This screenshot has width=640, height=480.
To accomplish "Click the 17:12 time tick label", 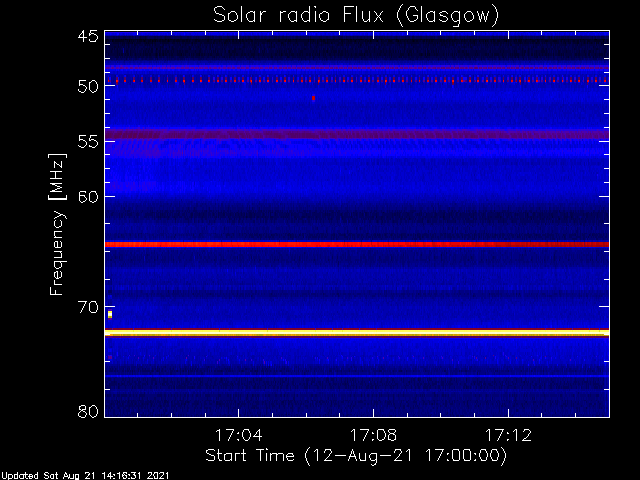I will pyautogui.click(x=509, y=435).
